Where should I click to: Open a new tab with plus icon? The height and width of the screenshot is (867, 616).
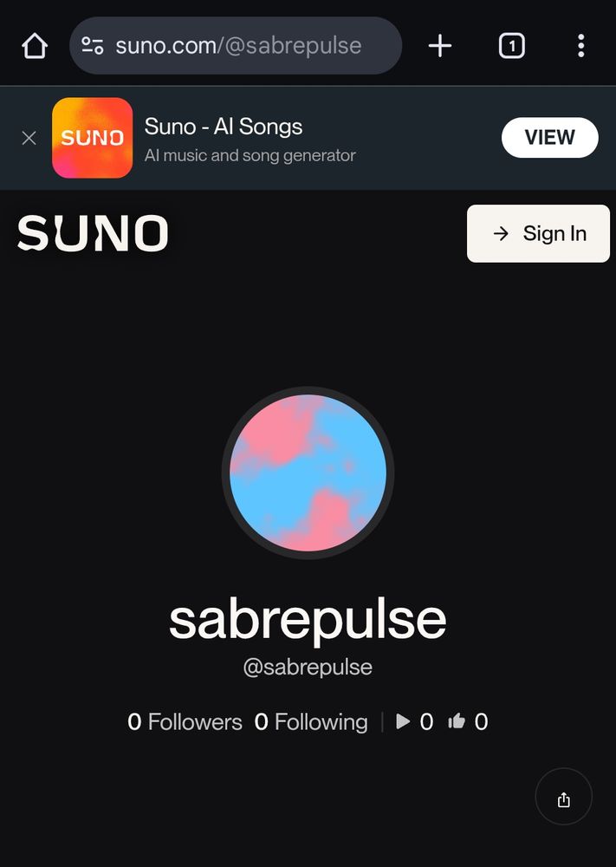click(x=440, y=46)
